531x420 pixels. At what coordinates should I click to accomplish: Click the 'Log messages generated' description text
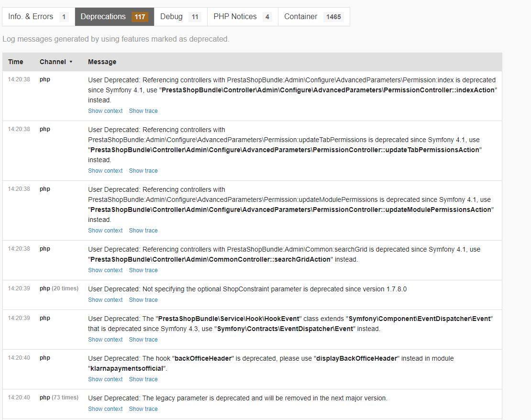pos(116,39)
